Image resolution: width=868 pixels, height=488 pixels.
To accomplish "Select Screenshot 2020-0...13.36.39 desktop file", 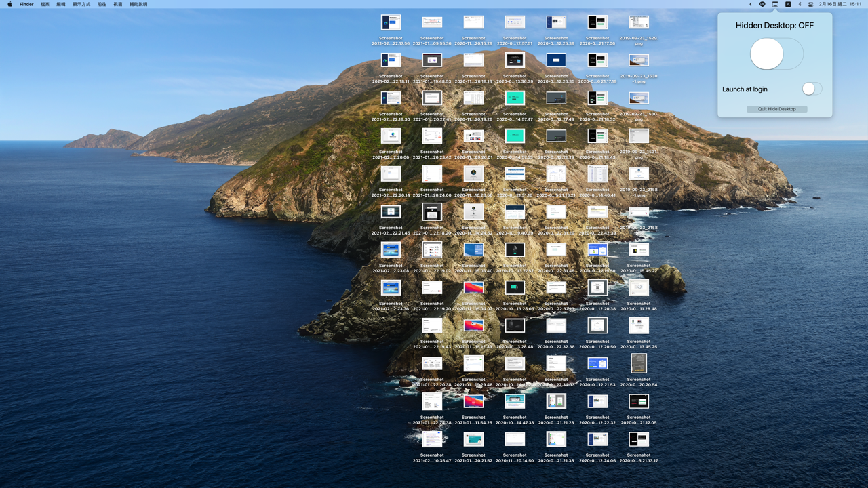I will click(515, 68).
